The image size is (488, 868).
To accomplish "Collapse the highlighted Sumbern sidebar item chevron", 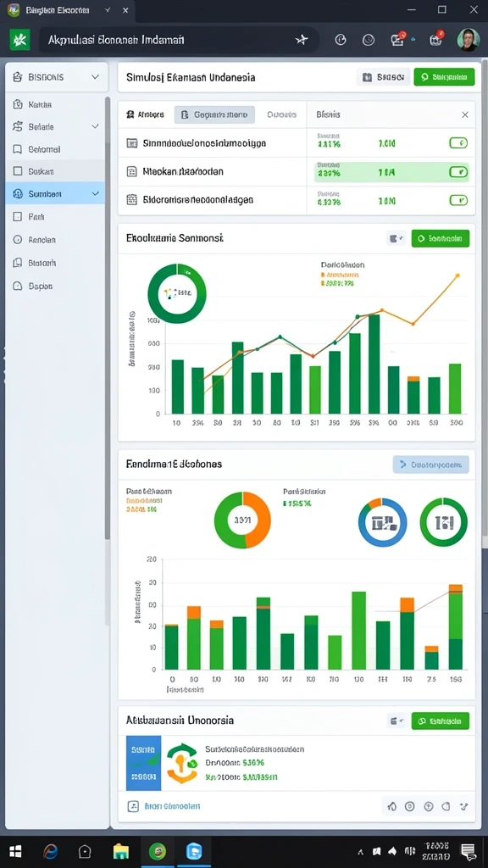I will point(95,194).
